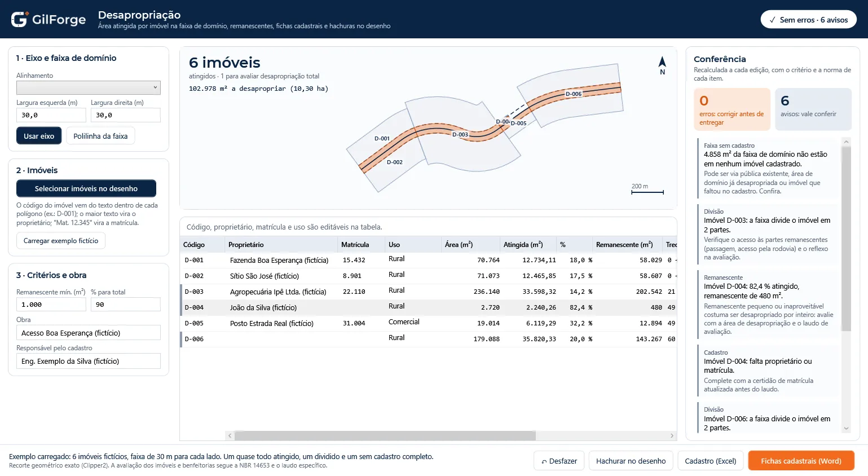Select the 0 erros summary card

point(732,109)
